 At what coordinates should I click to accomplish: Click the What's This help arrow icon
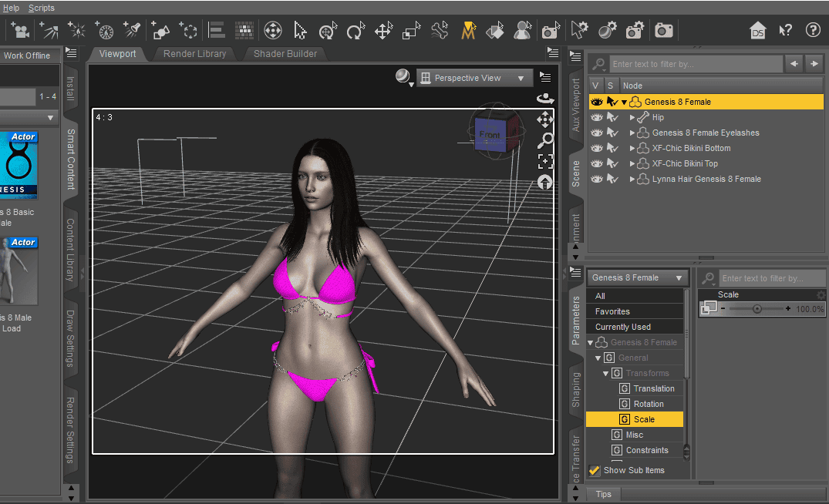(785, 31)
